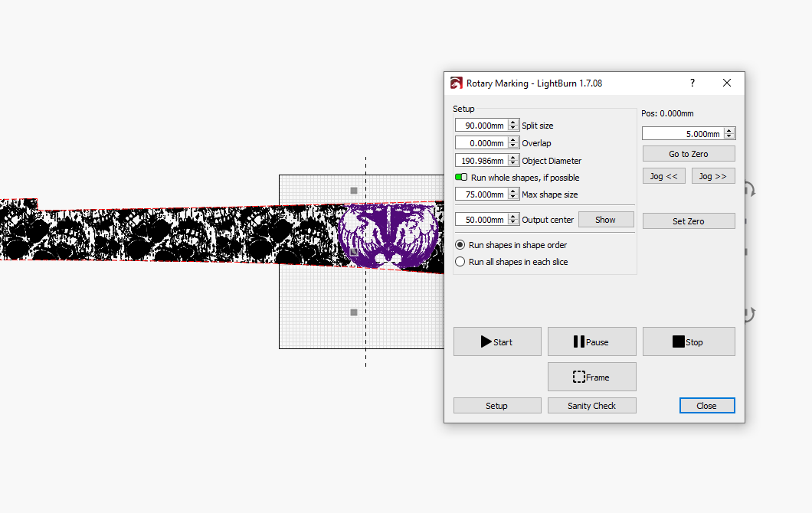This screenshot has width=812, height=513.
Task: Click the Set Zero button
Action: (x=689, y=221)
